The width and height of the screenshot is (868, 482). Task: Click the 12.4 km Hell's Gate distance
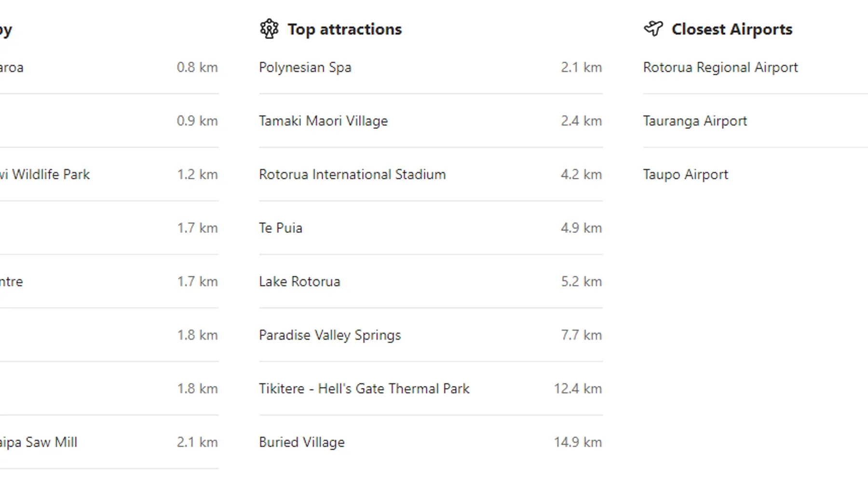click(578, 388)
